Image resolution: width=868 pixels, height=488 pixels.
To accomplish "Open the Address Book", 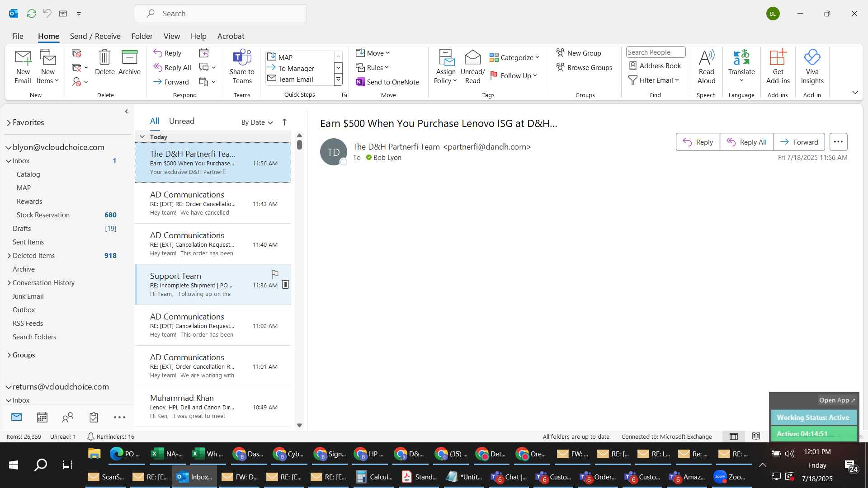I will pos(655,66).
